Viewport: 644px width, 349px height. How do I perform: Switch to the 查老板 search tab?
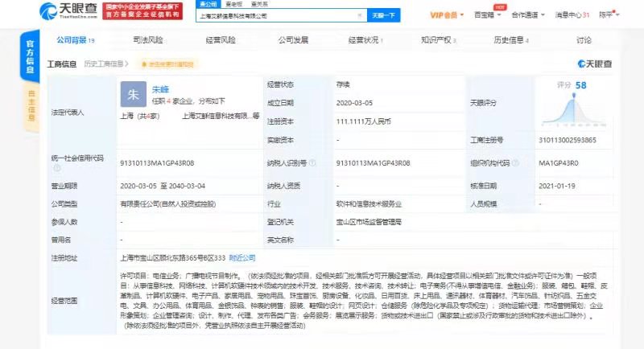[x=233, y=4]
